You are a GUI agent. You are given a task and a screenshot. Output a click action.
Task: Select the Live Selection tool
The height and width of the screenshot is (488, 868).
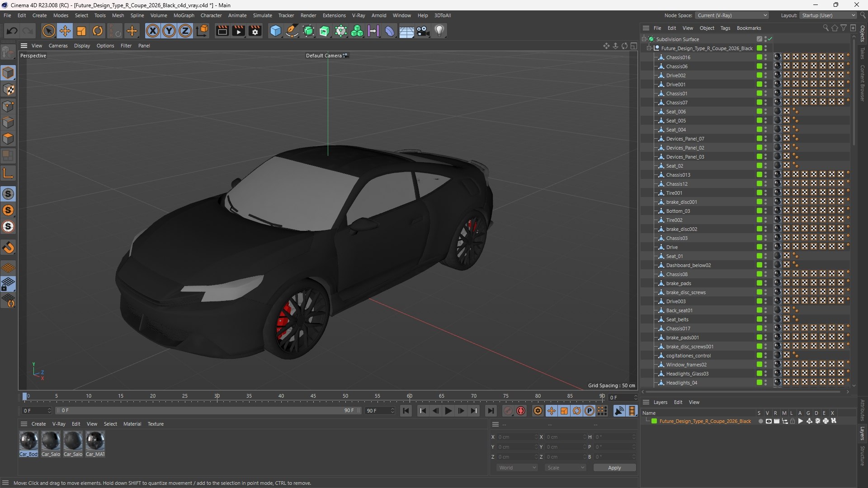48,31
